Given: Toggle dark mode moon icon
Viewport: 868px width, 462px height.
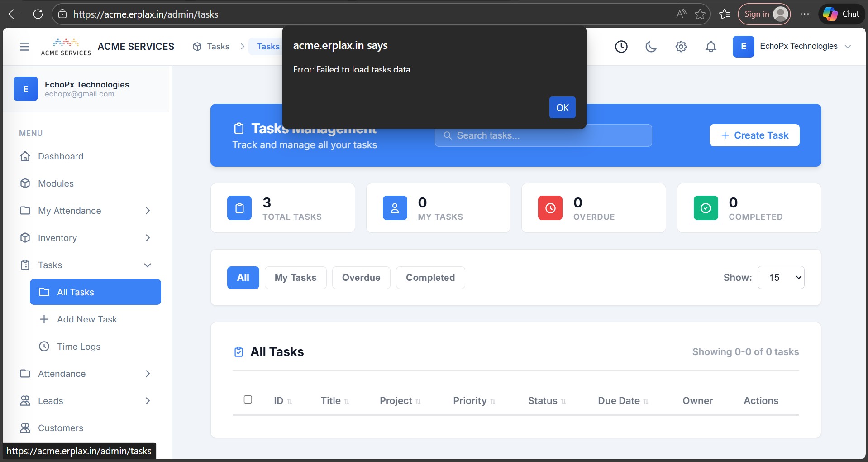Looking at the screenshot, I should click(x=651, y=47).
